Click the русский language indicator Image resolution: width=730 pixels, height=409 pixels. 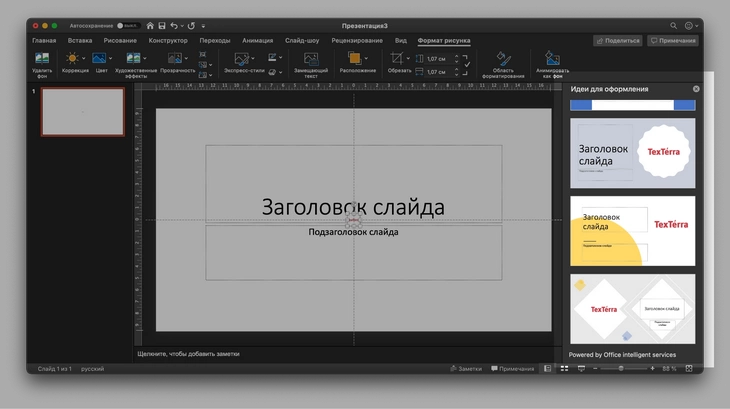click(93, 369)
